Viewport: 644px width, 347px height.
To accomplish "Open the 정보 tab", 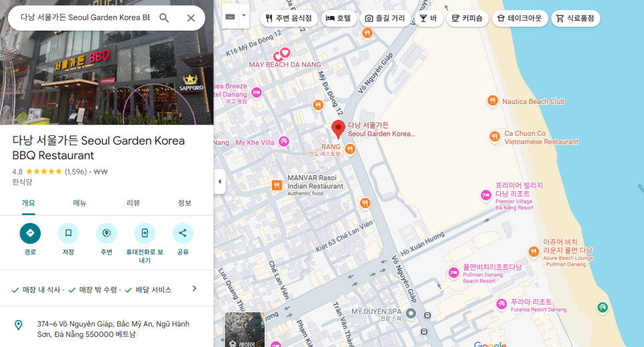I will pyautogui.click(x=185, y=203).
